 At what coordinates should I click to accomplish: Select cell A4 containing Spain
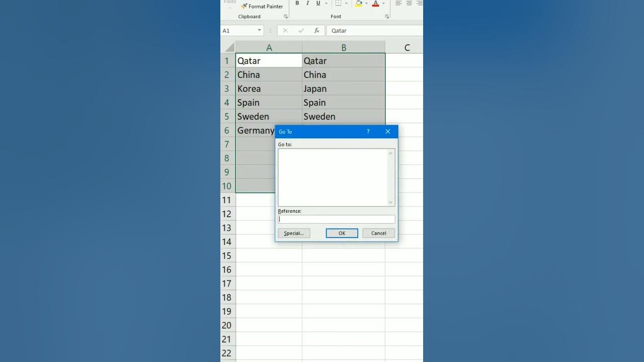point(269,102)
